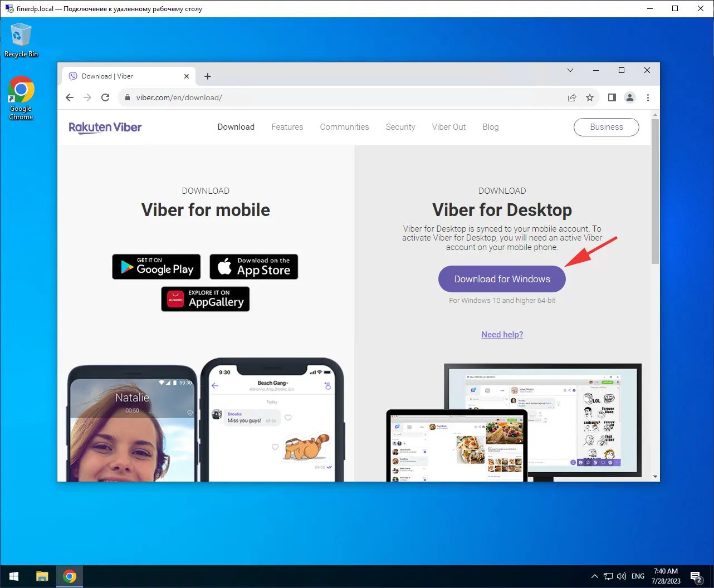Expand the tab search chevron

[570, 70]
